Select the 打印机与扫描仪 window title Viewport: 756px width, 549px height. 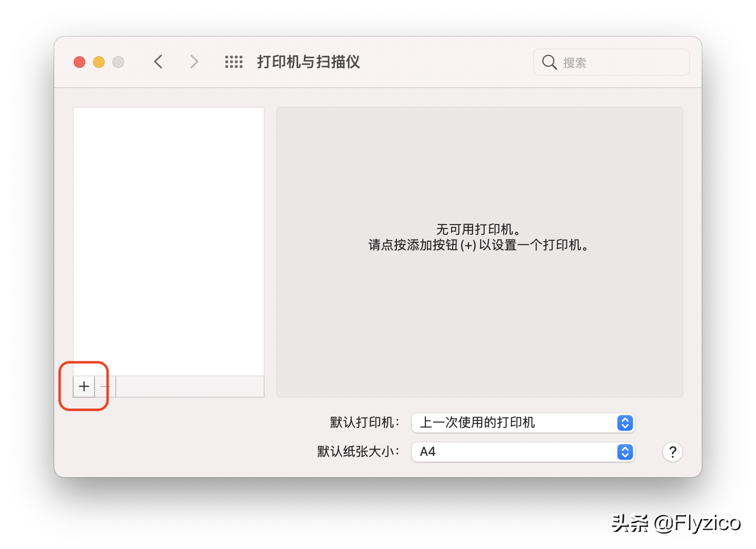coord(308,62)
